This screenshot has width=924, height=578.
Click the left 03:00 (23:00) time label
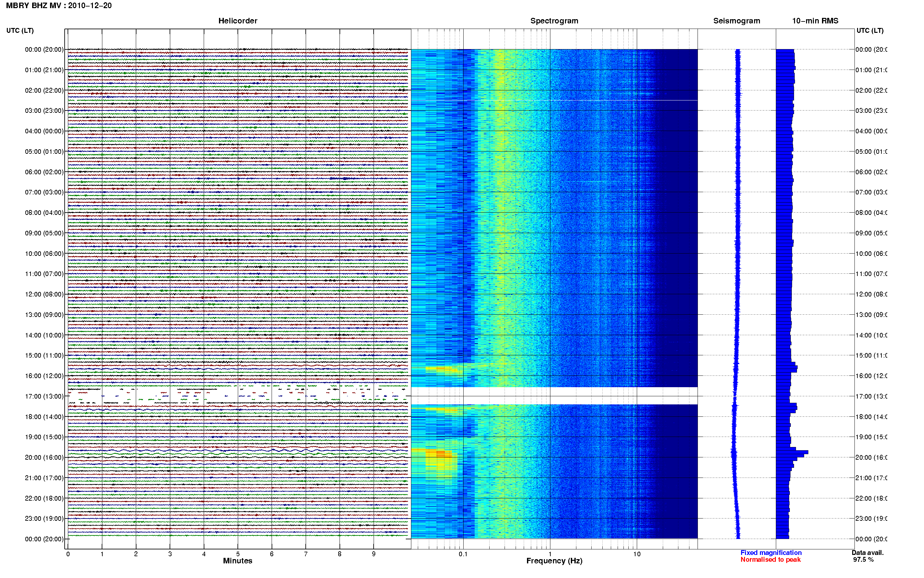44,111
